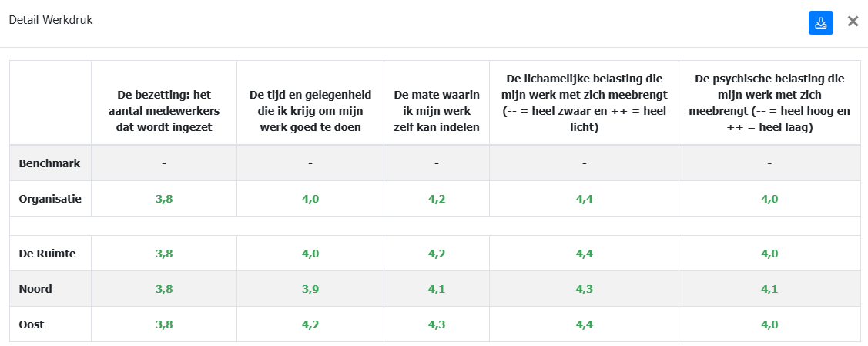
Task: Click Noord's 4,3 lichamelijke belasting score
Action: click(x=584, y=289)
